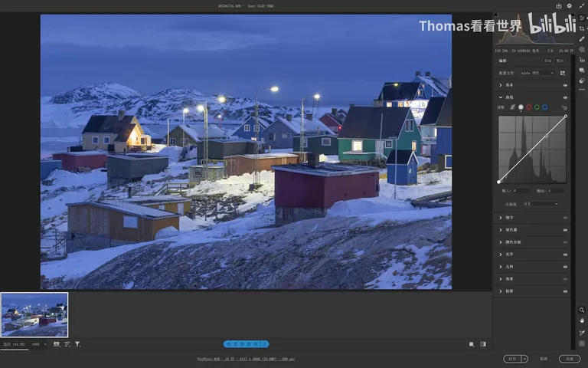Screen dimensions: 588x368
Task: Expand the 颜色分级 panel
Action: 501,242
